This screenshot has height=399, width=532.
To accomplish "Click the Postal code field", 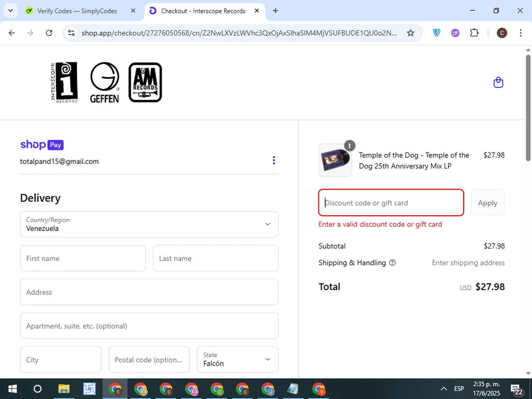I will [149, 360].
